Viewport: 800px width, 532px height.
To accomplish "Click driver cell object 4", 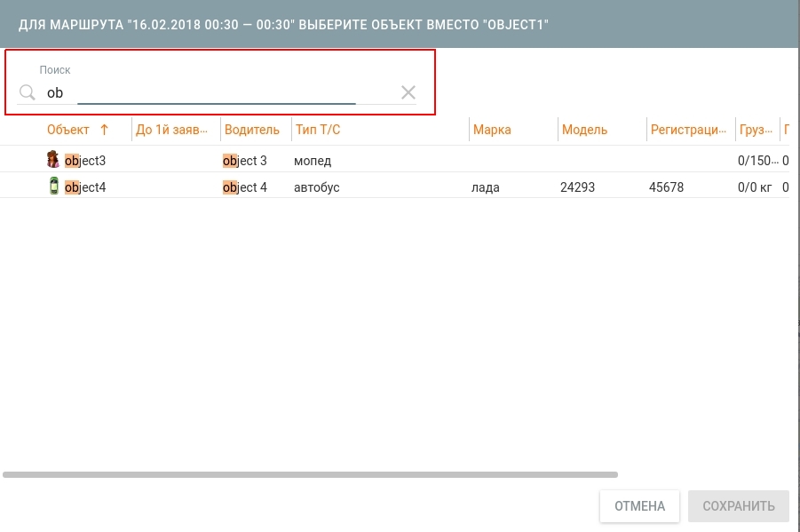I will (245, 187).
